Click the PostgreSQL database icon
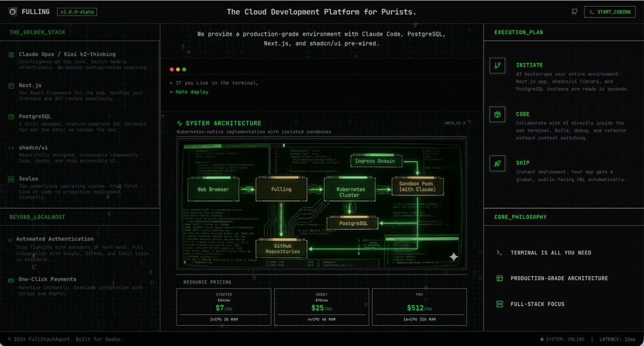This screenshot has height=346, width=644. [11, 117]
